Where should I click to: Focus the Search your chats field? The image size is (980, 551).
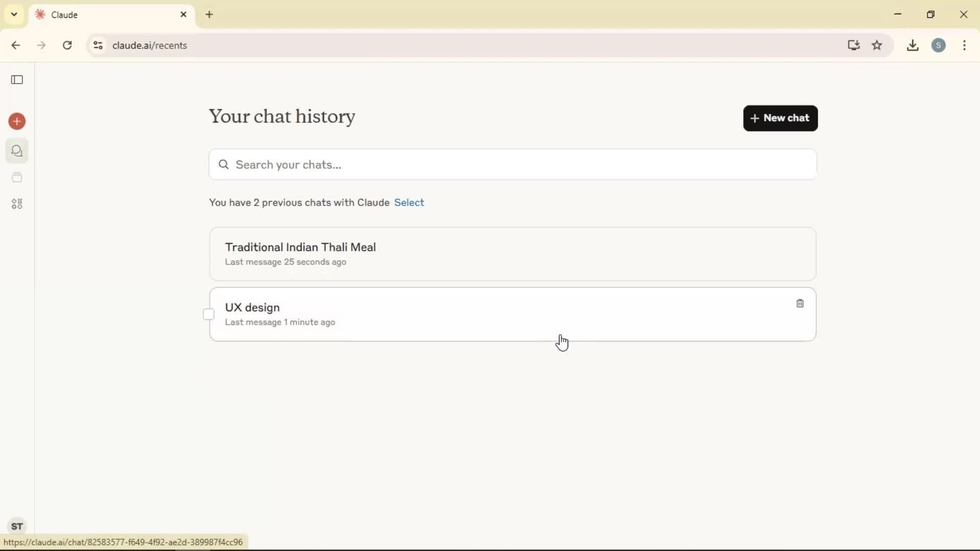pyautogui.click(x=512, y=164)
